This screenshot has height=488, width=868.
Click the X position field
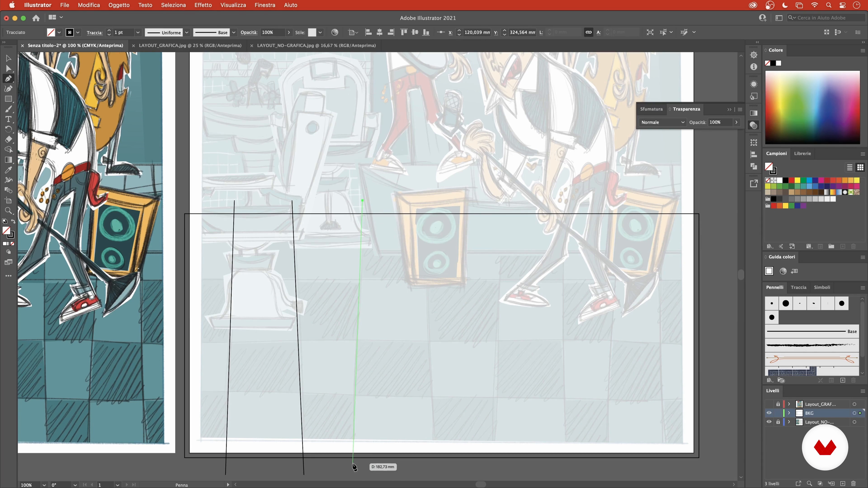(x=477, y=32)
